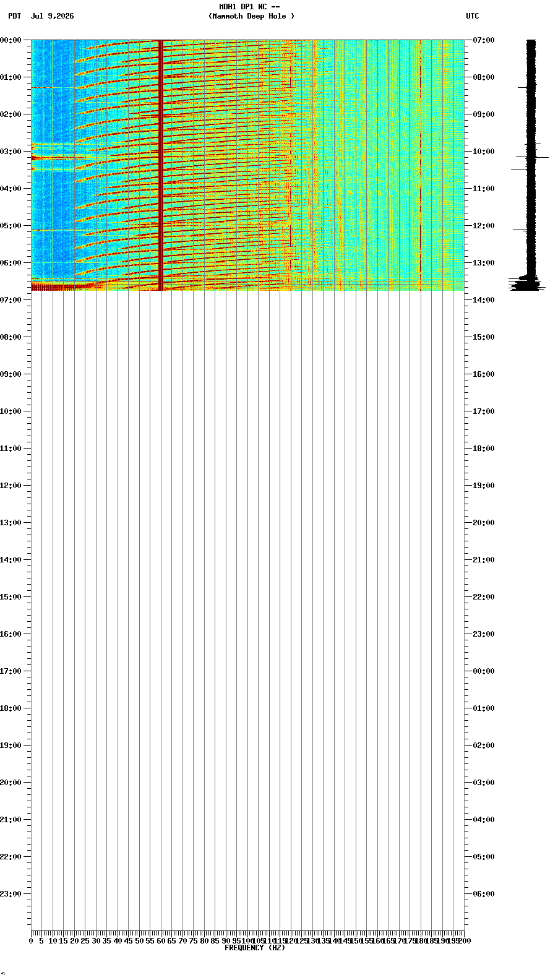Image resolution: width=558 pixels, height=980 pixels.
Task: Select the 65 Hz frequency tick label
Action: [x=171, y=941]
